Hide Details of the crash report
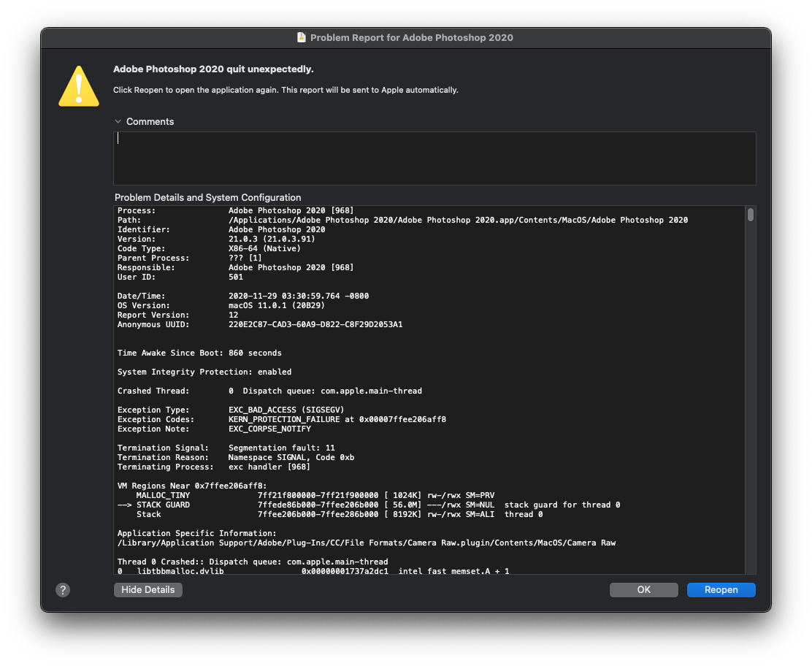The height and width of the screenshot is (666, 812). [x=148, y=590]
